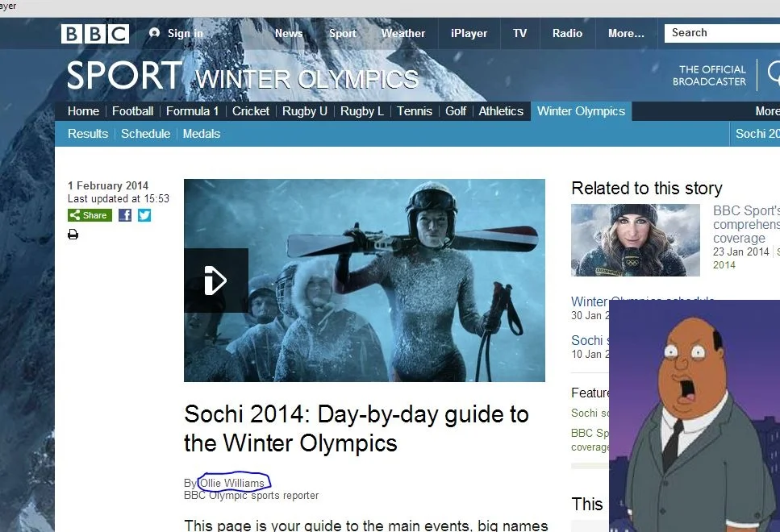780x532 pixels.
Task: Open the Sport section in top bar
Action: pyautogui.click(x=342, y=33)
